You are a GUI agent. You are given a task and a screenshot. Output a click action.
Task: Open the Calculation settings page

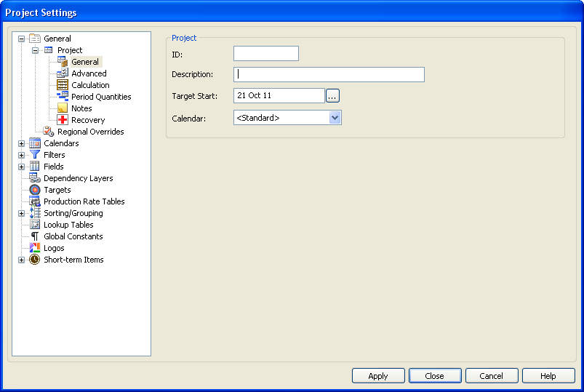(90, 85)
